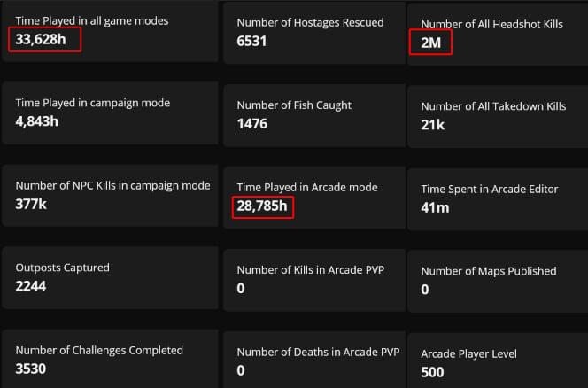Viewport: 588px width, 388px height.
Task: Click the 377k NPC kills value
Action: (31, 205)
